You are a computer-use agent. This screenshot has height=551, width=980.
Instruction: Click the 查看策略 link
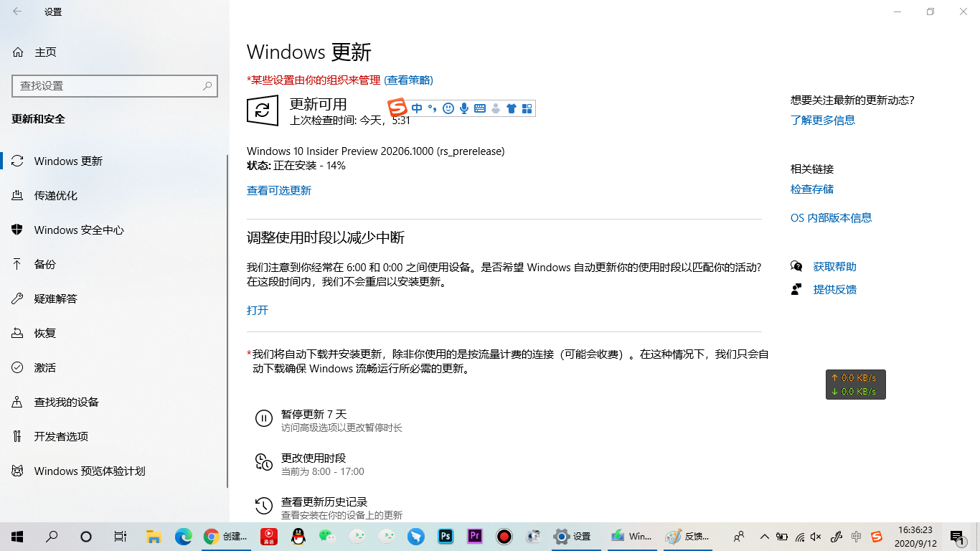pos(408,80)
